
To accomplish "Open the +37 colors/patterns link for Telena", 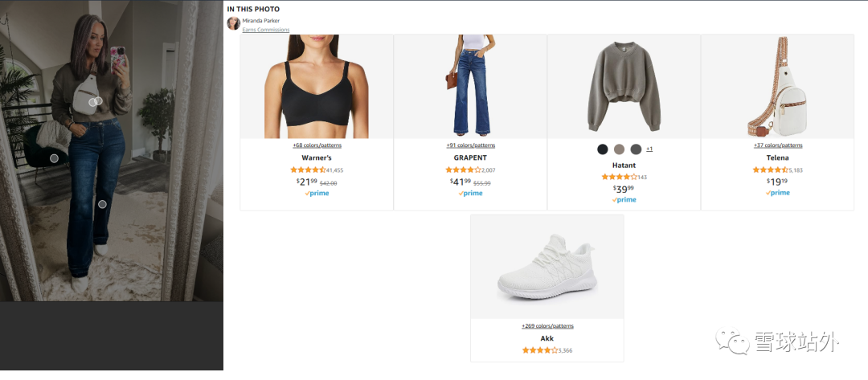I will pyautogui.click(x=778, y=145).
